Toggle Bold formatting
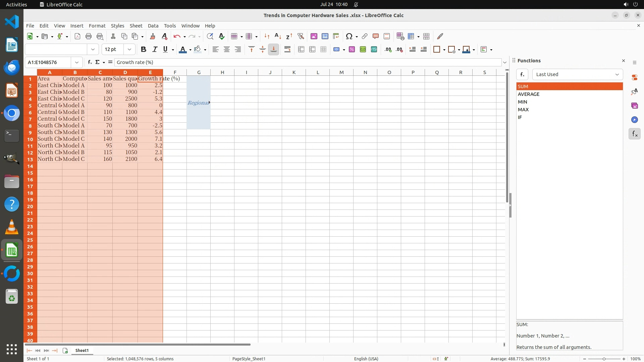 click(144, 50)
